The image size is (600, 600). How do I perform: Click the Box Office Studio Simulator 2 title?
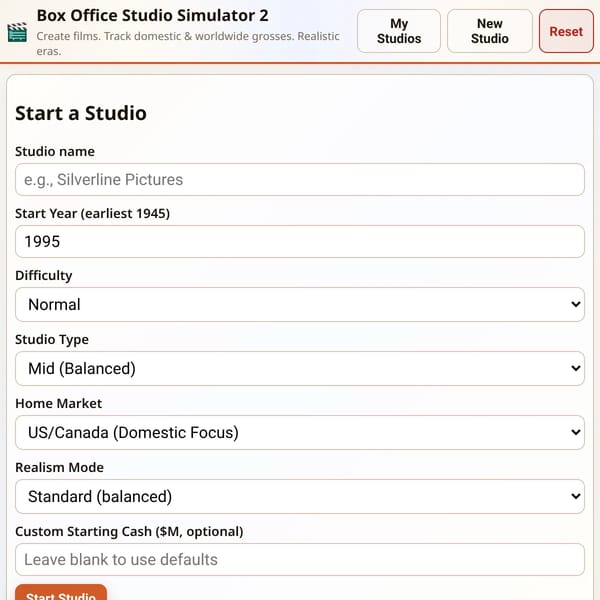point(152,16)
